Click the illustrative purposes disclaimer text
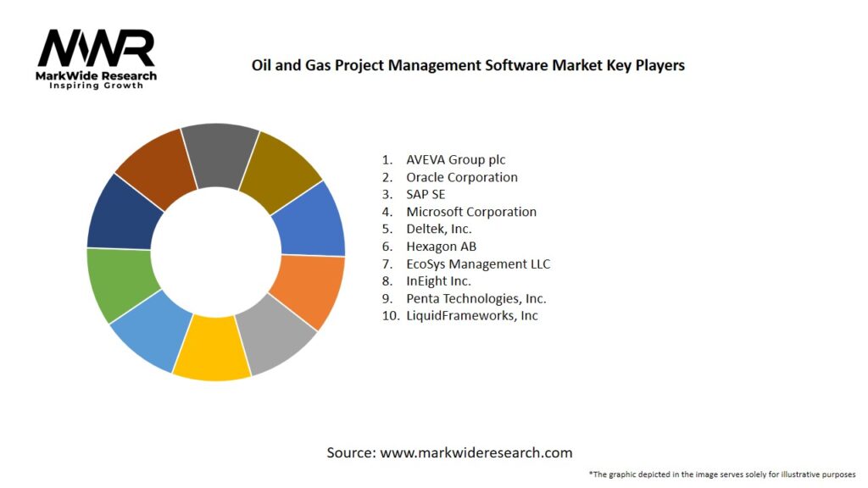 pos(722,474)
